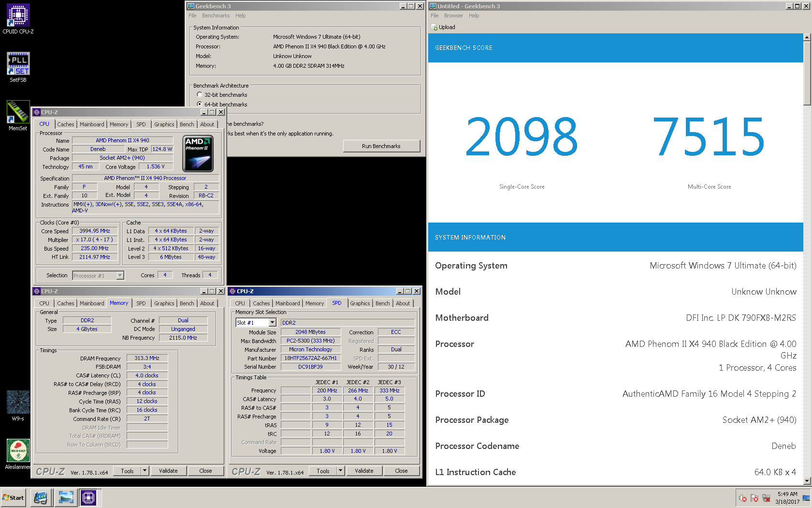Expand the Tools dropdown arrow in Memory window
This screenshot has height=508, width=812.
(x=145, y=471)
